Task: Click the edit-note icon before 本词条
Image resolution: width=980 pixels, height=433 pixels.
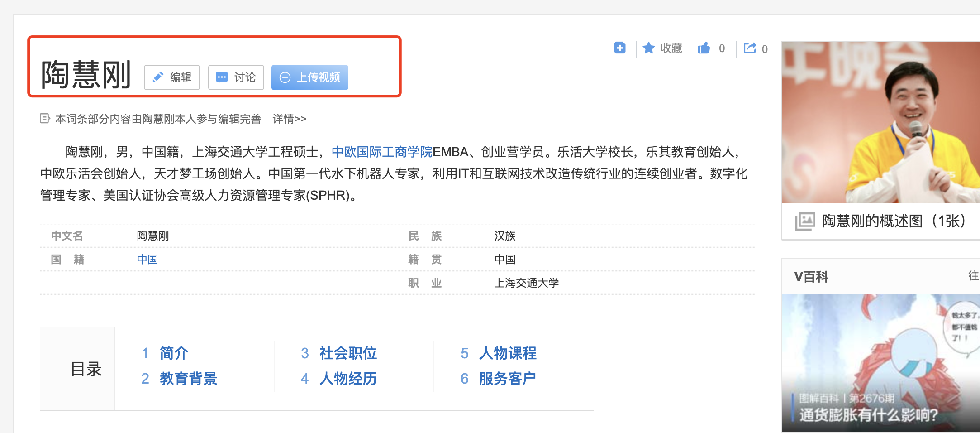Action: (45, 119)
